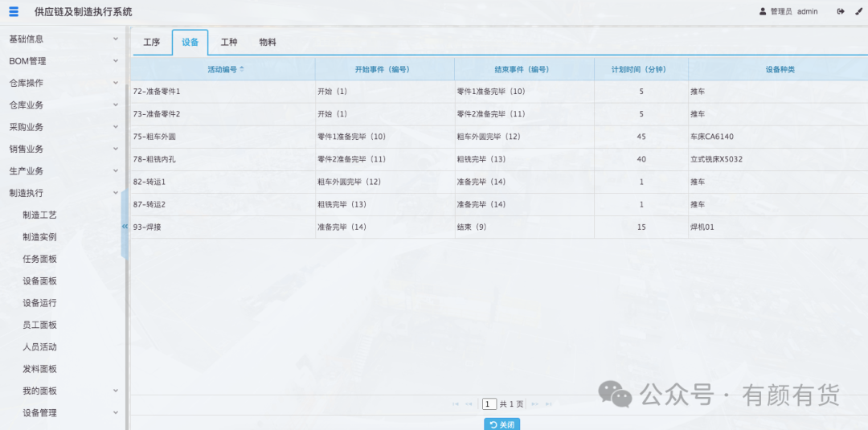The width and height of the screenshot is (868, 430).
Task: Sort by 活动编号 column sort arrows
Action: pos(242,69)
